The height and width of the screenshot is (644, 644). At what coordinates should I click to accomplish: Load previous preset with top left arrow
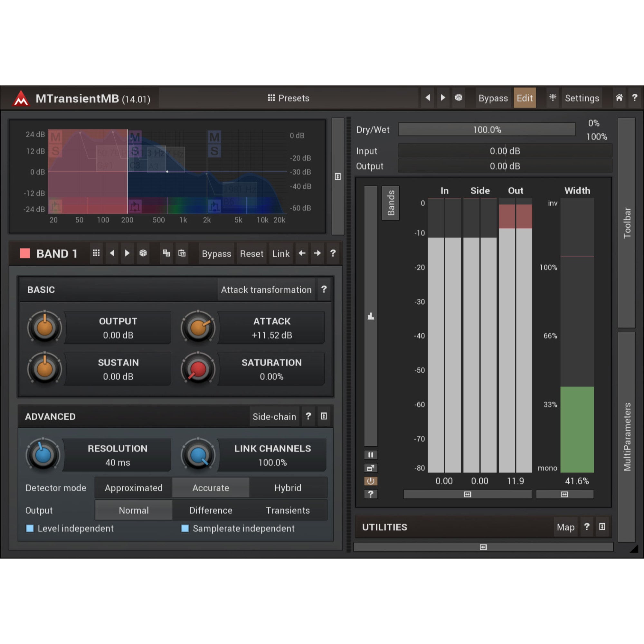pyautogui.click(x=428, y=98)
